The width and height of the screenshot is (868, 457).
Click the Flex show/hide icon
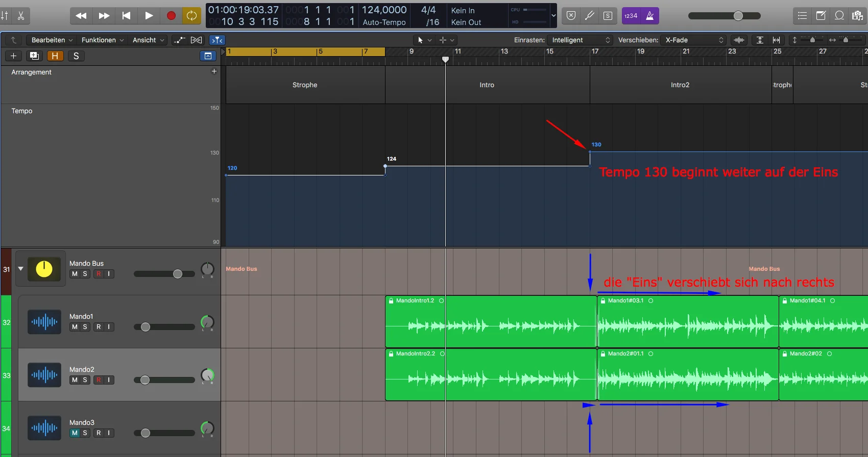196,40
